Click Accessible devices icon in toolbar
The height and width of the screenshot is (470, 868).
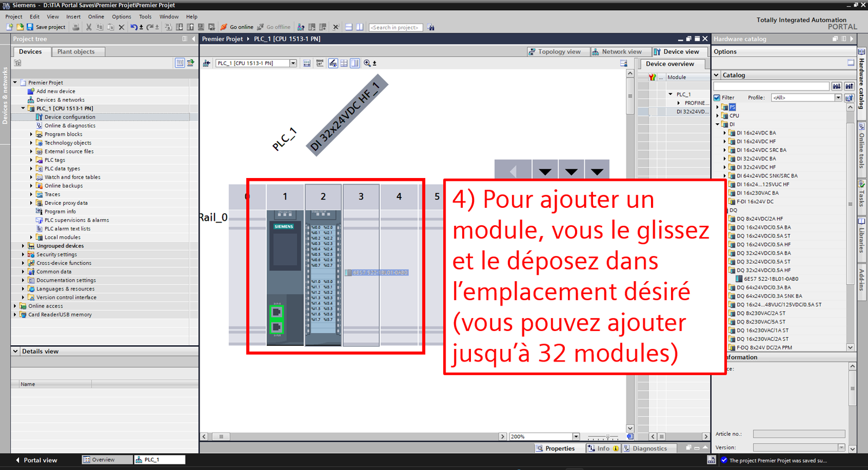click(301, 27)
